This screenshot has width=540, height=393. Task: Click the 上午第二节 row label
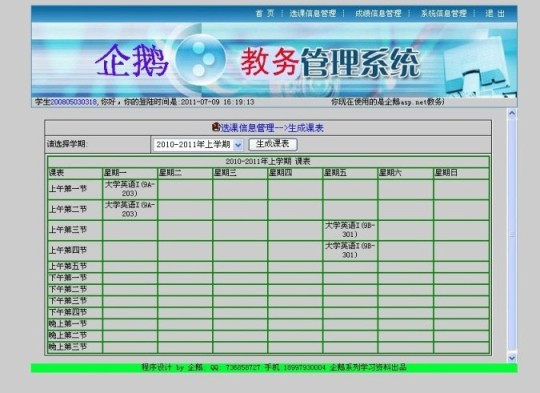point(68,209)
